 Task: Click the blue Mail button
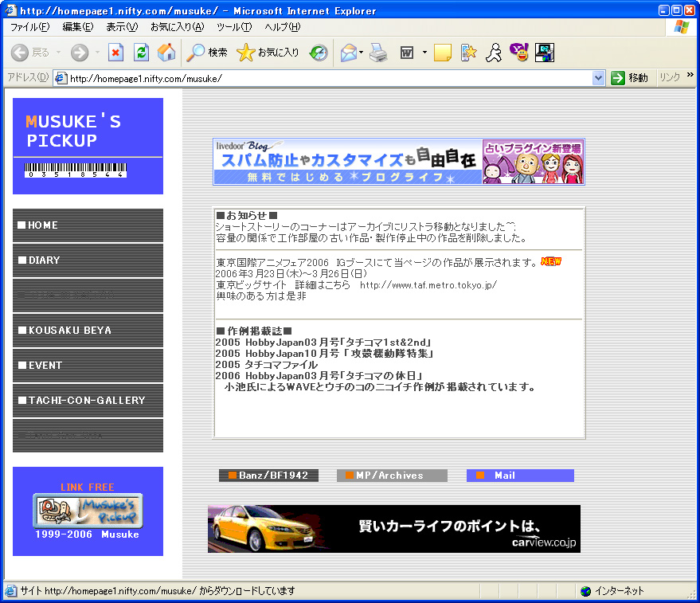coord(520,476)
